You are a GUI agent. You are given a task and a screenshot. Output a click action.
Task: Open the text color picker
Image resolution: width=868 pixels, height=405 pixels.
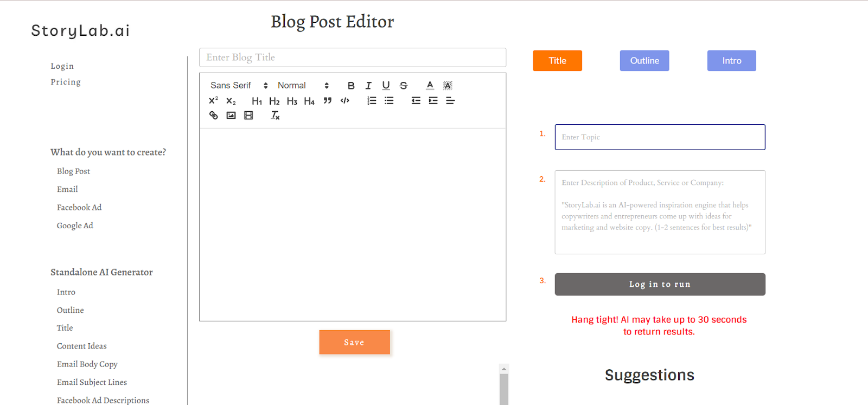point(430,86)
